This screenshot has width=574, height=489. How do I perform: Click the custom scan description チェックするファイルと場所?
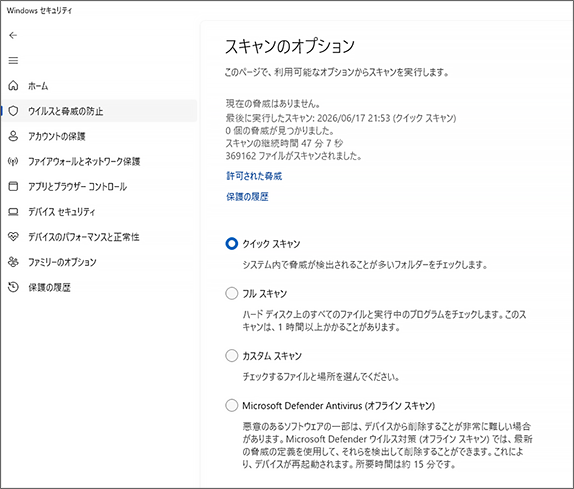coord(321,377)
